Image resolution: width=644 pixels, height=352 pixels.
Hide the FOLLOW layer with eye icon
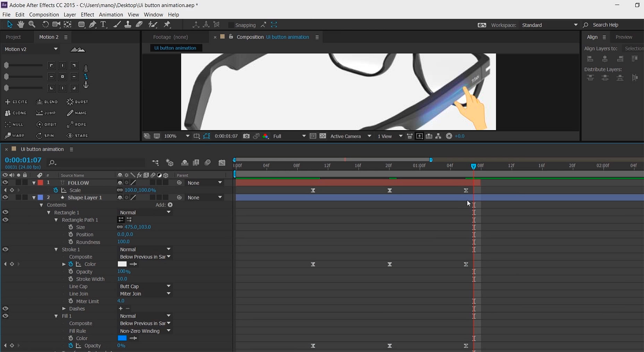click(x=5, y=182)
